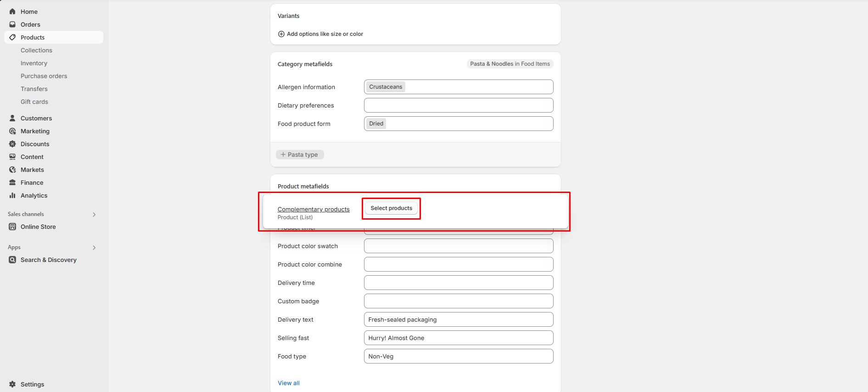The height and width of the screenshot is (392, 868).
Task: Expand the Apps section chevron
Action: [94, 248]
